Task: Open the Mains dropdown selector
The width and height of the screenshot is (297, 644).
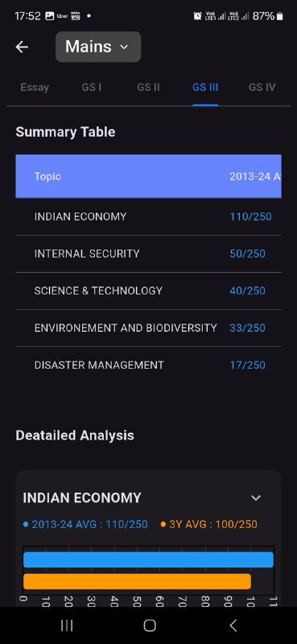Action: click(98, 47)
